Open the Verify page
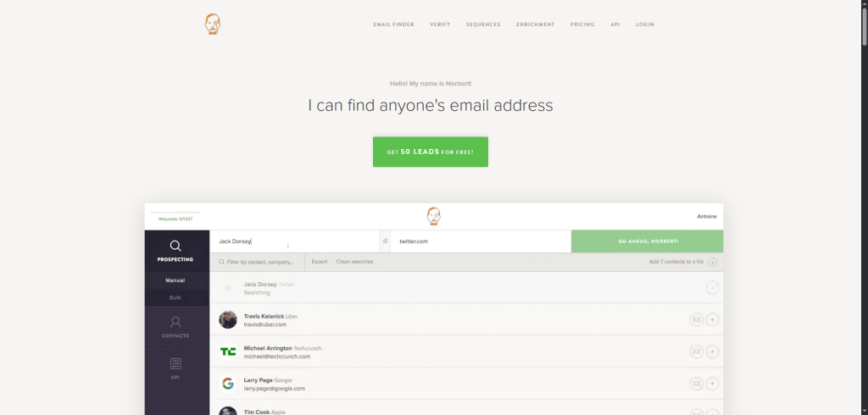The image size is (868, 415). 440,25
